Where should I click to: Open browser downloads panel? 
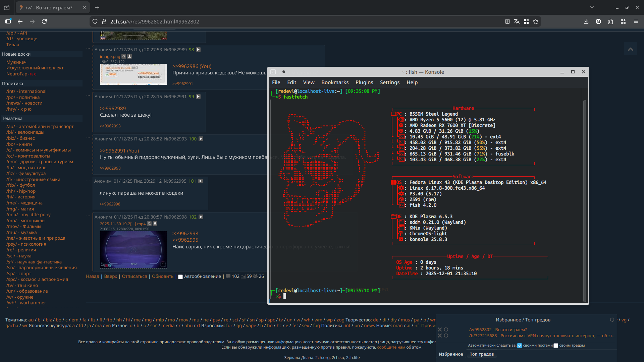coord(586,21)
